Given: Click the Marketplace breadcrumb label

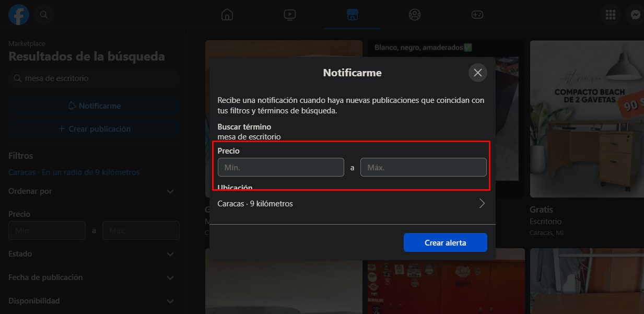Looking at the screenshot, I should [x=27, y=44].
